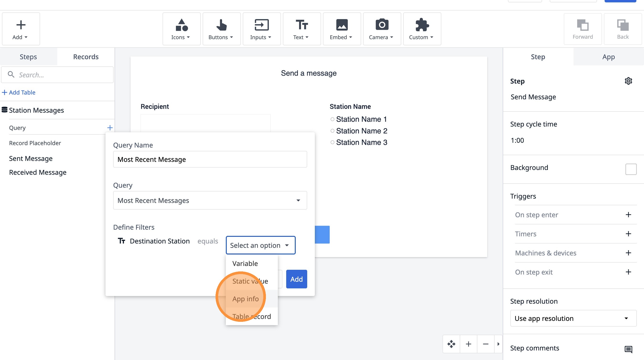Select Station Name 3 radio button
Viewport: 644px width, 360px height.
click(x=332, y=142)
